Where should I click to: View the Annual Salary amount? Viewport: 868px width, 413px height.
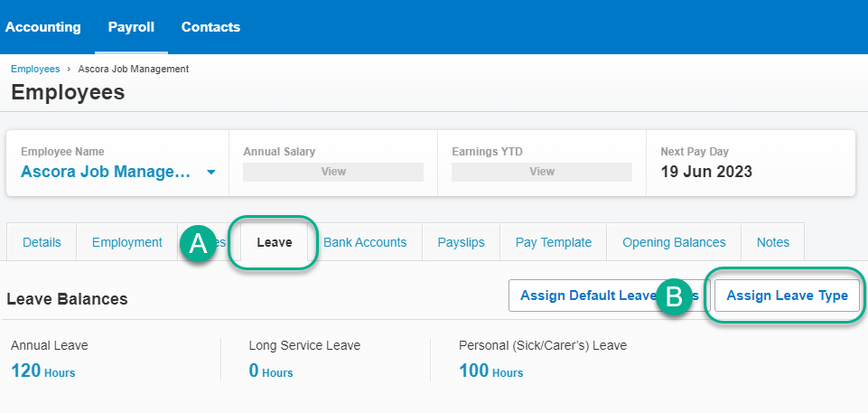pos(333,172)
